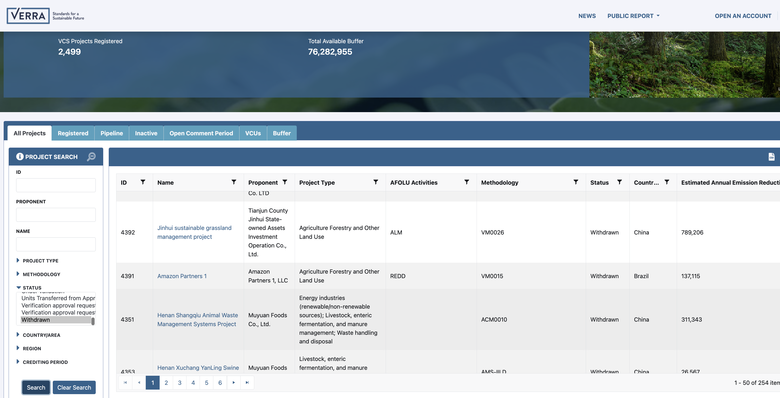Go to the previous results page
This screenshot has height=398, width=780.
139,383
